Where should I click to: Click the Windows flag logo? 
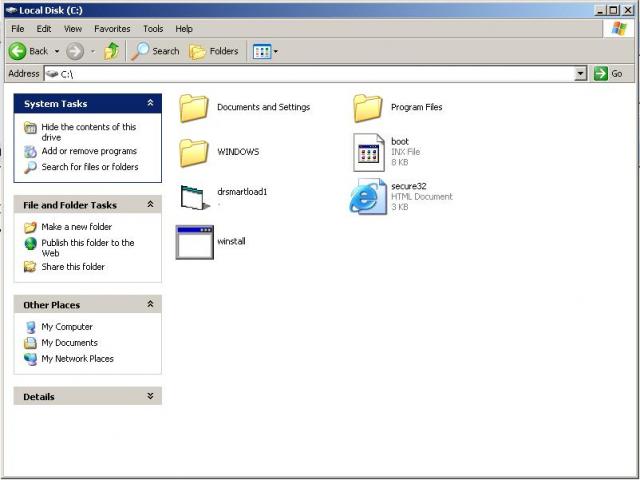[x=619, y=29]
